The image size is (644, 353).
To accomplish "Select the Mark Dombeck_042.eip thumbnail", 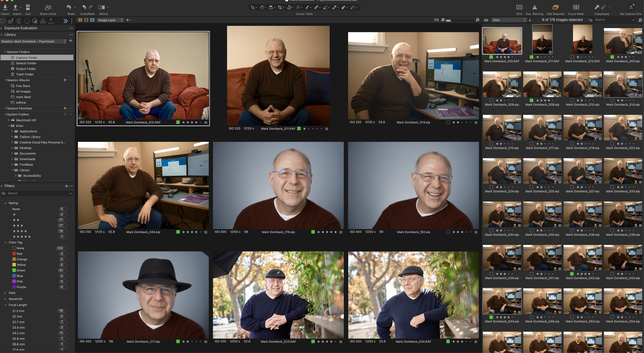I will point(582,258).
